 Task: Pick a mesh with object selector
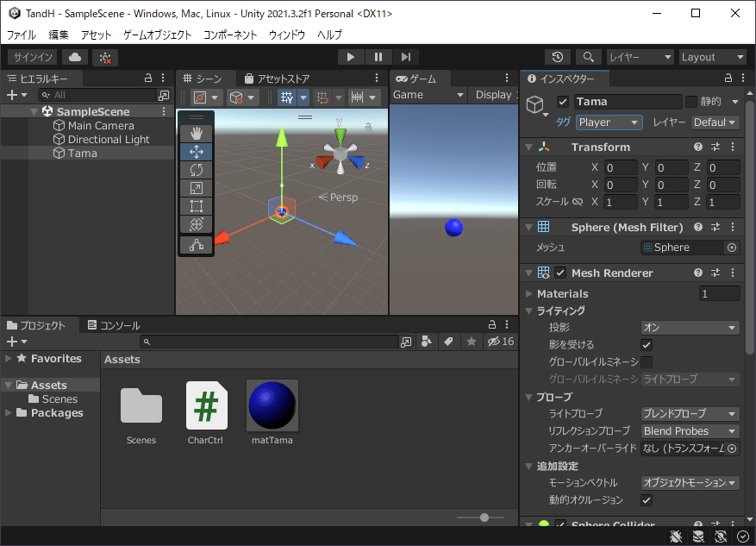(x=732, y=248)
